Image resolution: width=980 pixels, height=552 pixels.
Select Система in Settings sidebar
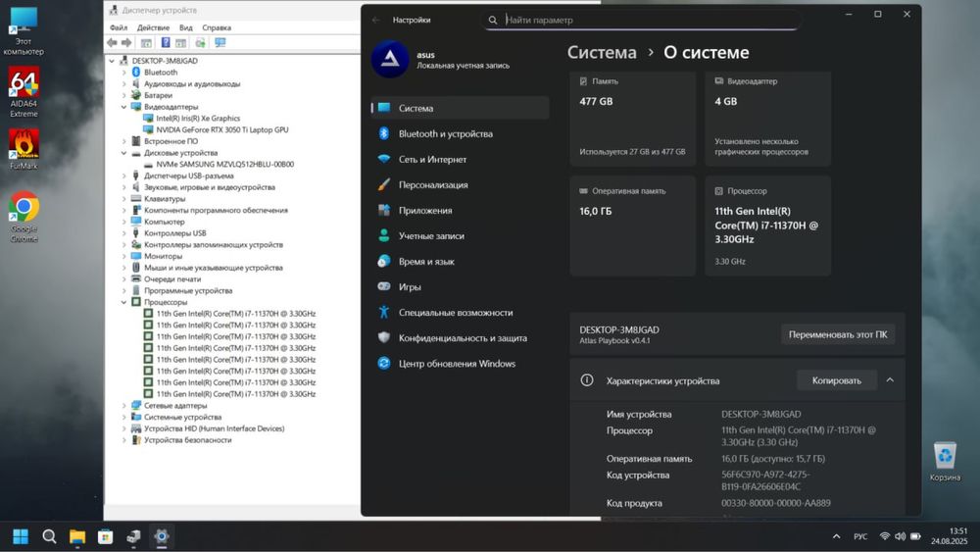460,108
